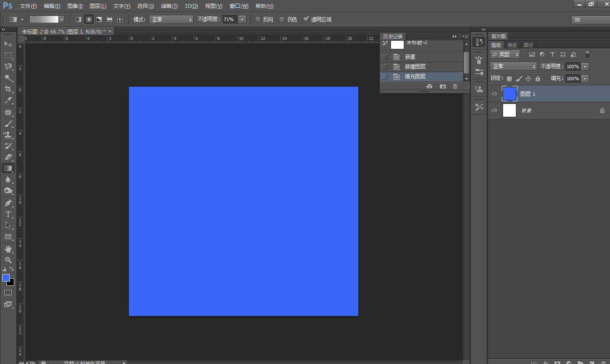This screenshot has width=610, height=364.
Task: Filter layers by pixel layers
Action: pos(532,55)
